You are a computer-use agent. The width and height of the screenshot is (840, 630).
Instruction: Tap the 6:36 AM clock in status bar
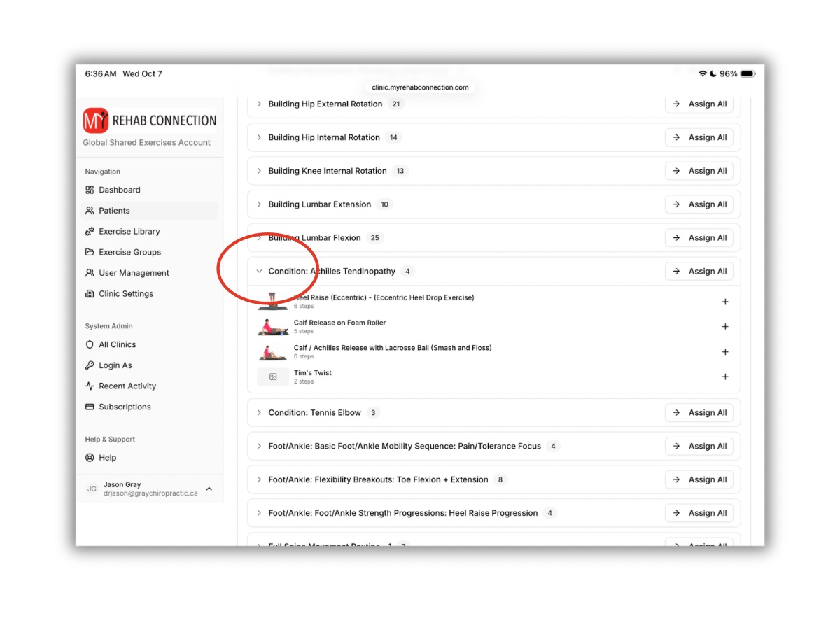pyautogui.click(x=101, y=73)
